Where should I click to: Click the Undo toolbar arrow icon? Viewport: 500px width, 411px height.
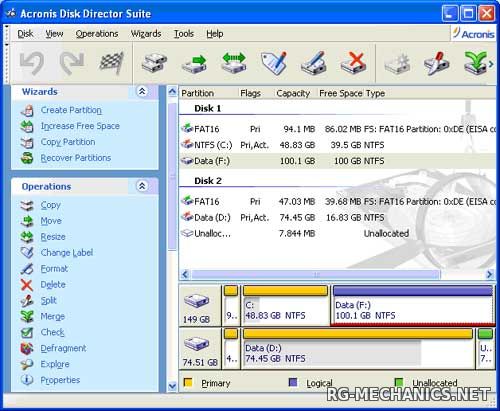point(32,63)
